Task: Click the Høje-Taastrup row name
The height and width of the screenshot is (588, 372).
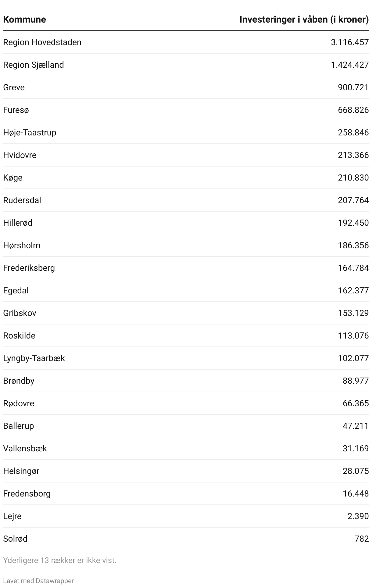Action: click(x=30, y=132)
